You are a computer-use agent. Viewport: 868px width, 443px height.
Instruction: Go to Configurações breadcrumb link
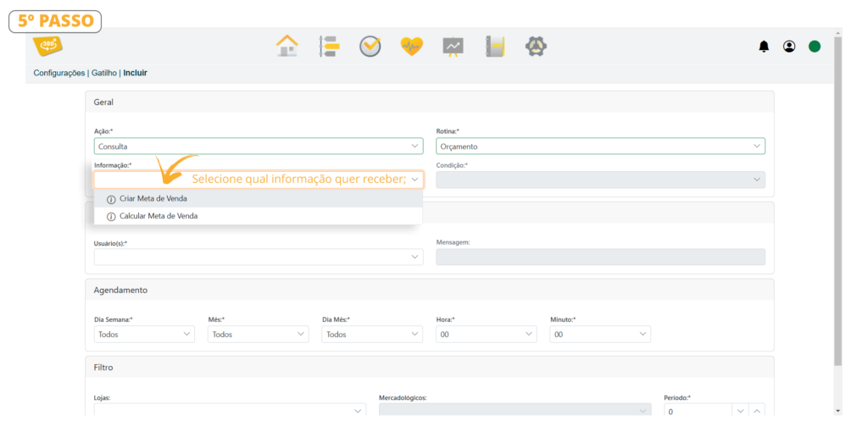coord(59,73)
